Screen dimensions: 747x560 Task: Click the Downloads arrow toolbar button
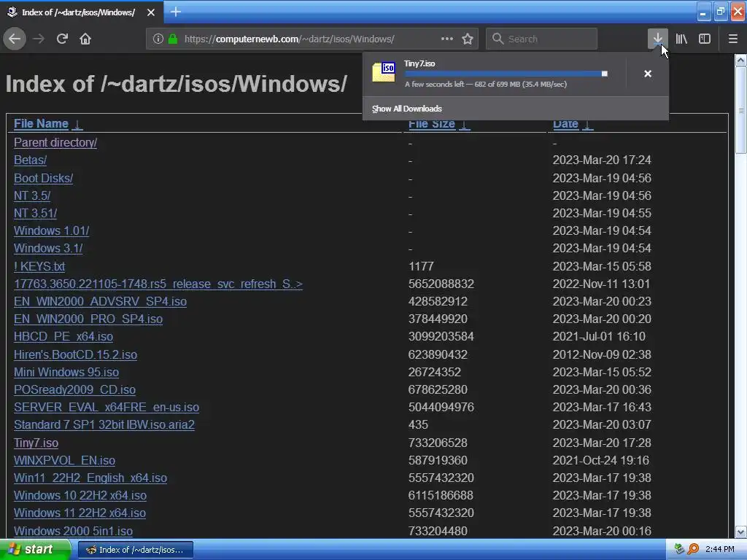point(657,39)
